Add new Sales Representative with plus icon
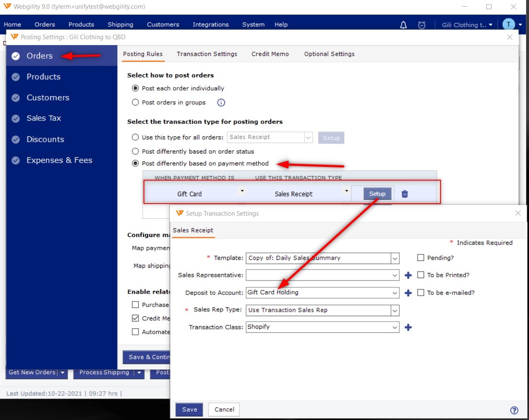Image resolution: width=529 pixels, height=420 pixels. tap(408, 275)
